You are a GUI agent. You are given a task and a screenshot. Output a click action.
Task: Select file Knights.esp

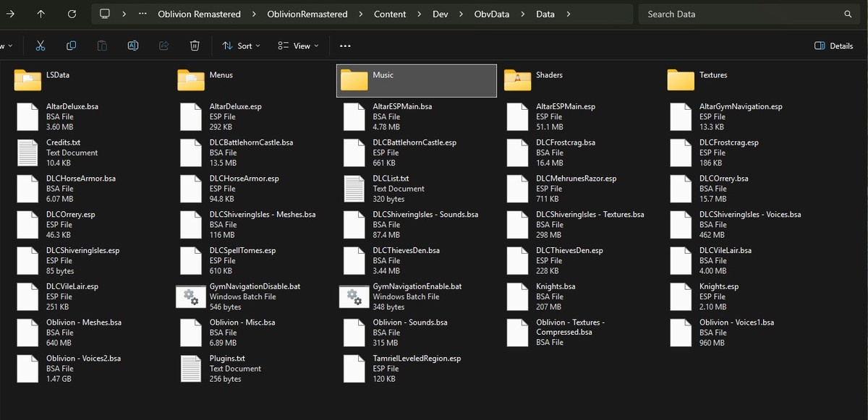[x=744, y=296]
